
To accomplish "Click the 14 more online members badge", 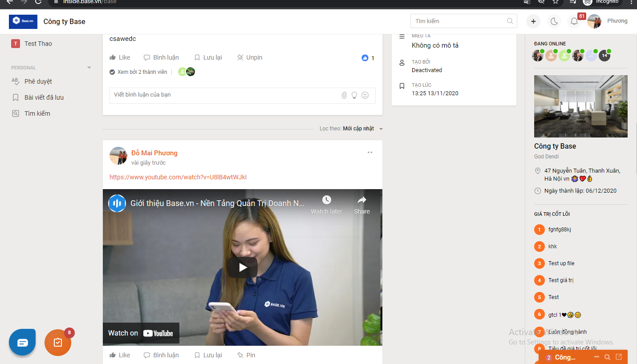I will pyautogui.click(x=605, y=56).
